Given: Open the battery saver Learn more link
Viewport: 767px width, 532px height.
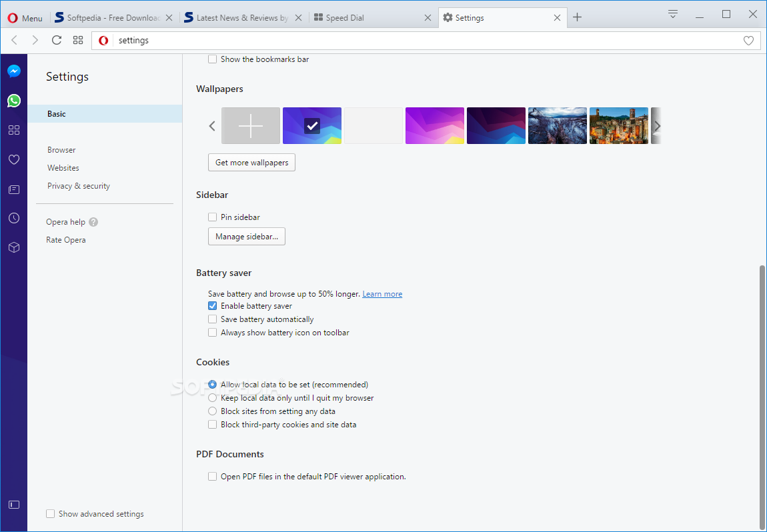Looking at the screenshot, I should tap(383, 294).
